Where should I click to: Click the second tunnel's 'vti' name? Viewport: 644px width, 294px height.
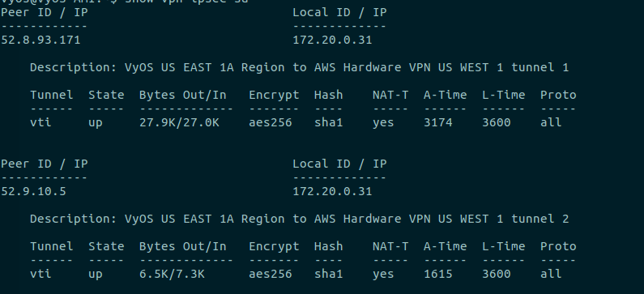tap(41, 275)
